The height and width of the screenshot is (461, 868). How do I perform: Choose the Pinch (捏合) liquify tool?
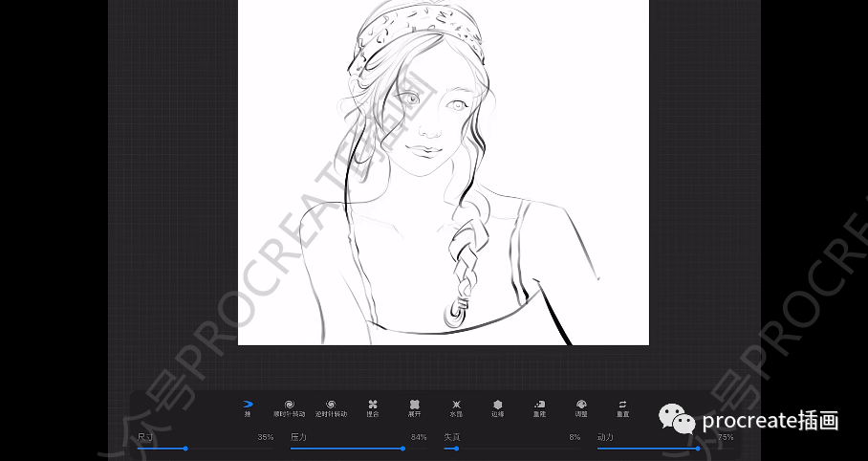(373, 406)
